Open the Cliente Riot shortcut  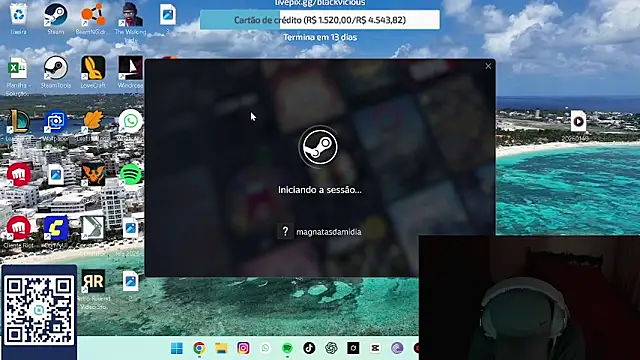point(18,231)
